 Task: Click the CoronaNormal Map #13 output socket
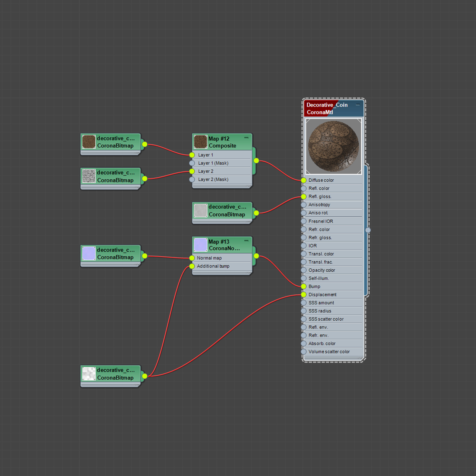tap(256, 256)
